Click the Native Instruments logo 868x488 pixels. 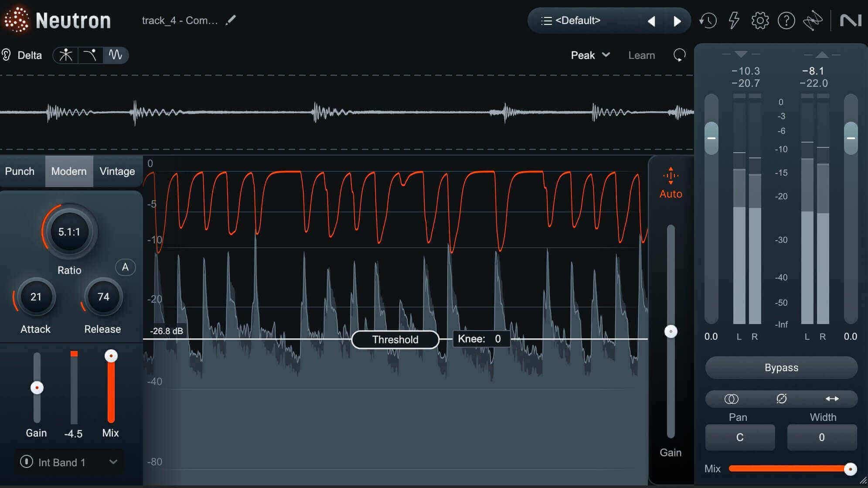[851, 20]
